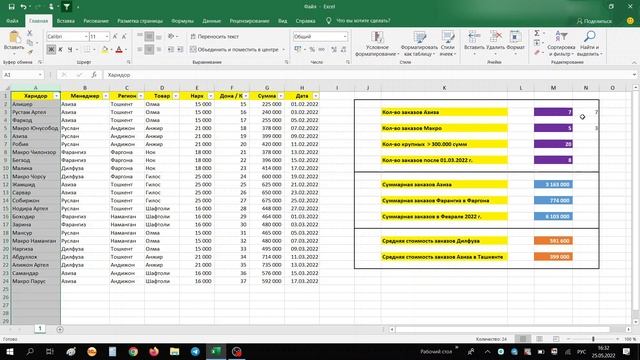Click in the formula bar
The width and height of the screenshot is (640, 360).
click(367, 75)
